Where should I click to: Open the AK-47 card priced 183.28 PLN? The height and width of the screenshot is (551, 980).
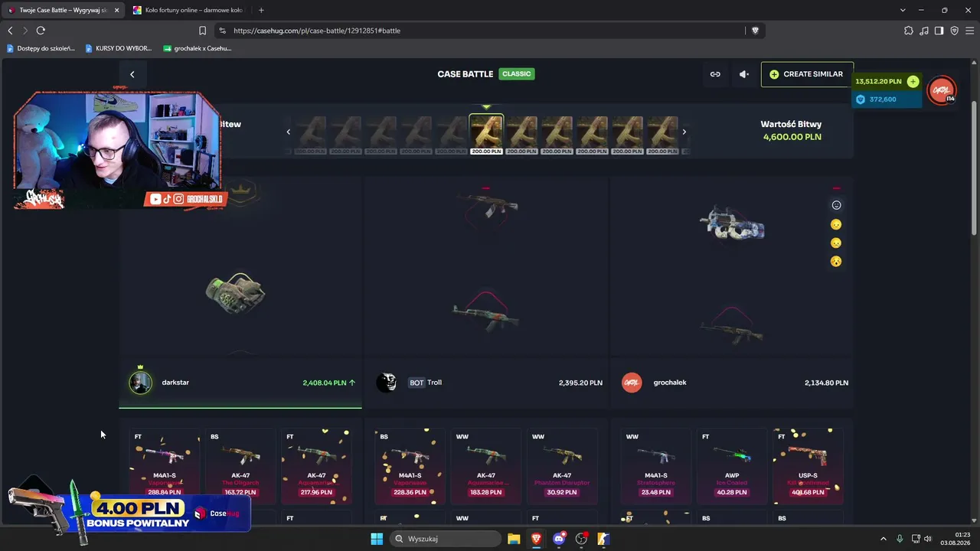(485, 465)
